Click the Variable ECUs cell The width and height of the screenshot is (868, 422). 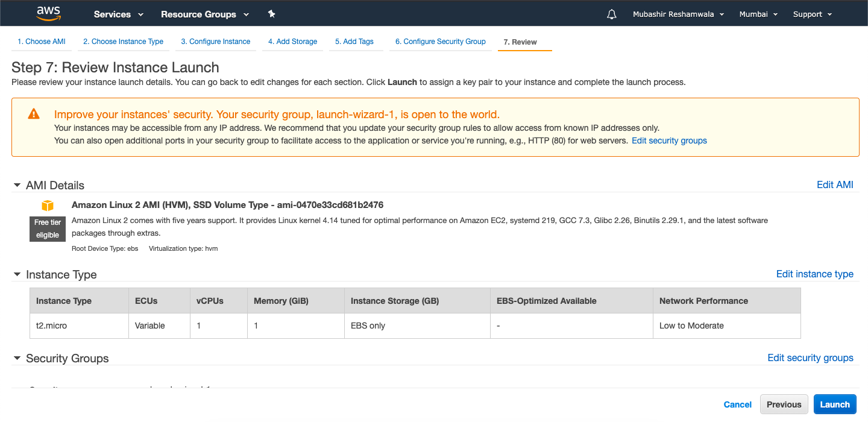tap(159, 326)
